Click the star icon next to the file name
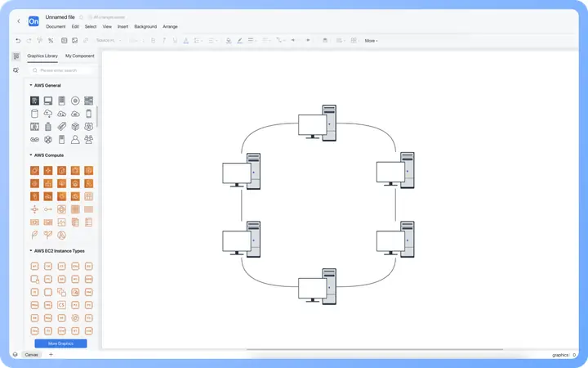588x368 pixels. coord(81,17)
